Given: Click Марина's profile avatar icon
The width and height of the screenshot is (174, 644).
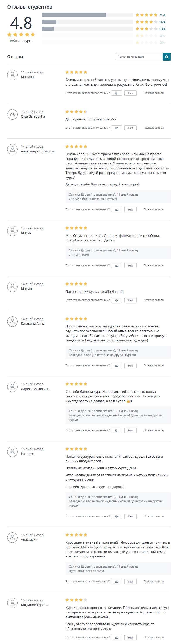Looking at the screenshot, I should click(x=12, y=75).
